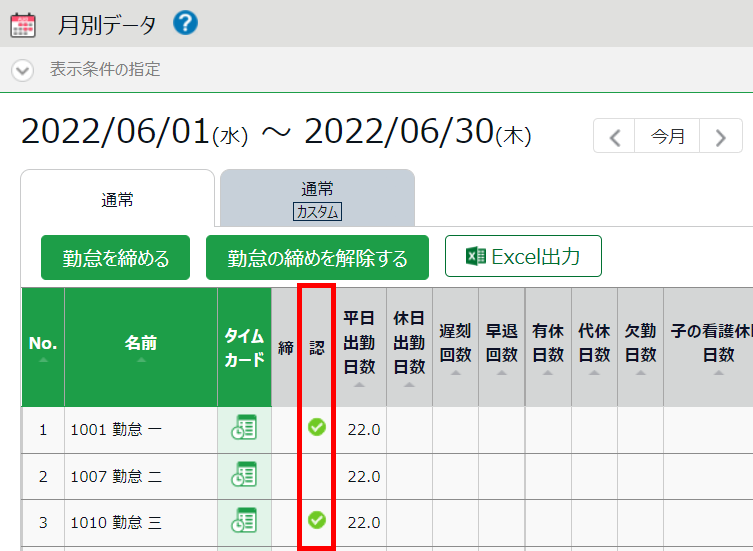Open timecard icon for 1010 勤怠 三
This screenshot has height=551, width=753.
[x=244, y=521]
